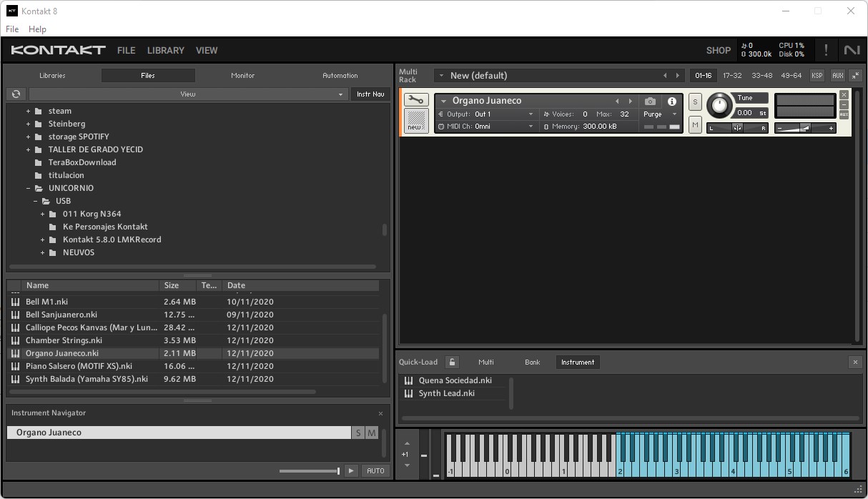Open the VIEW header menu
This screenshot has width=868, height=499.
207,50
